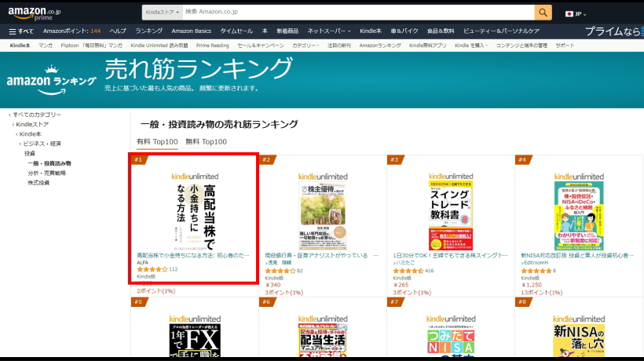Open サポート link
The image size is (644, 361).
565,46
